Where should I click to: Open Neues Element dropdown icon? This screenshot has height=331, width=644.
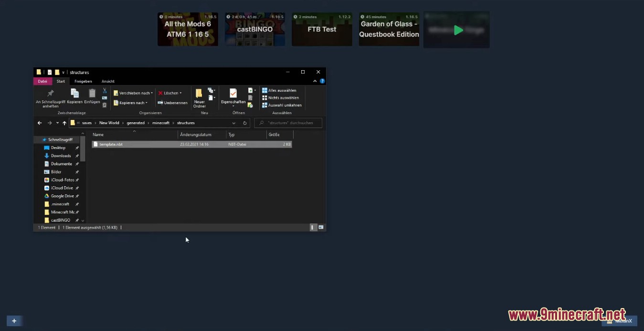coord(211,90)
